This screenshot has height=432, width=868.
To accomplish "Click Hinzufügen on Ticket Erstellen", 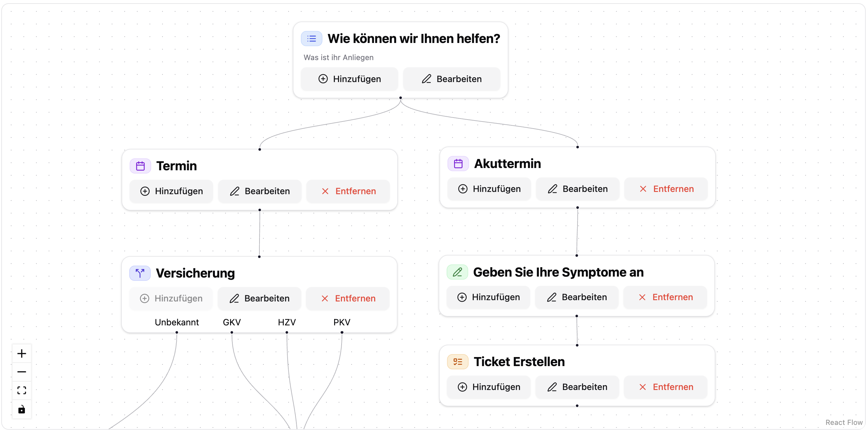I will pyautogui.click(x=488, y=387).
